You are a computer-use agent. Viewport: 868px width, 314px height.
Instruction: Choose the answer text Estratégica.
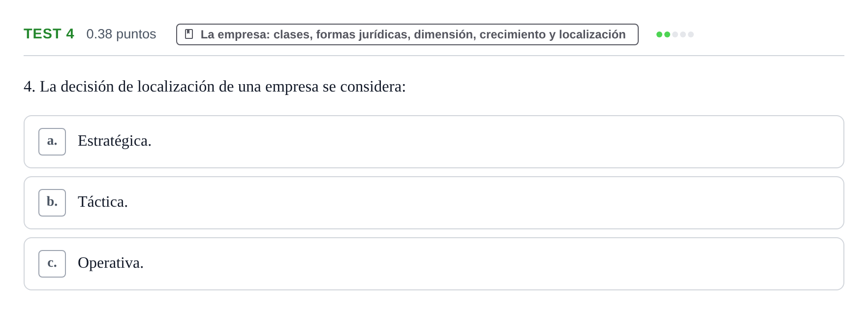tap(115, 141)
